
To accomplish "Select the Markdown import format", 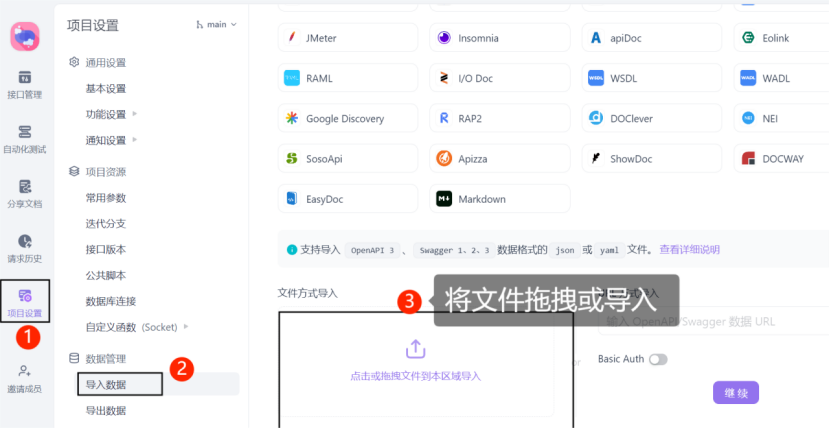I will pyautogui.click(x=500, y=198).
